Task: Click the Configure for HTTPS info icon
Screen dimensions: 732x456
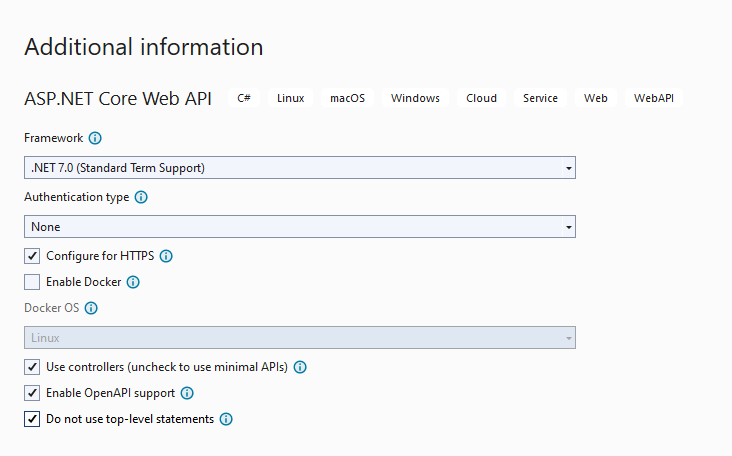Action: [x=166, y=256]
